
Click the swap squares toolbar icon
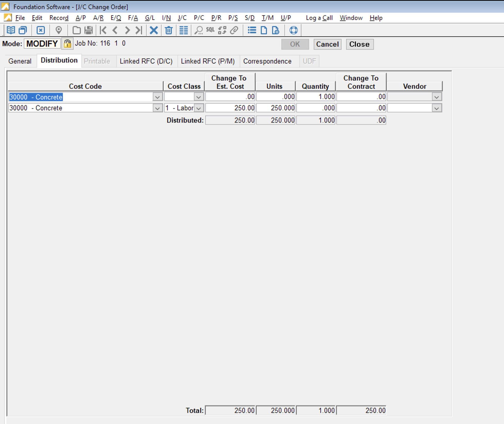tap(222, 30)
